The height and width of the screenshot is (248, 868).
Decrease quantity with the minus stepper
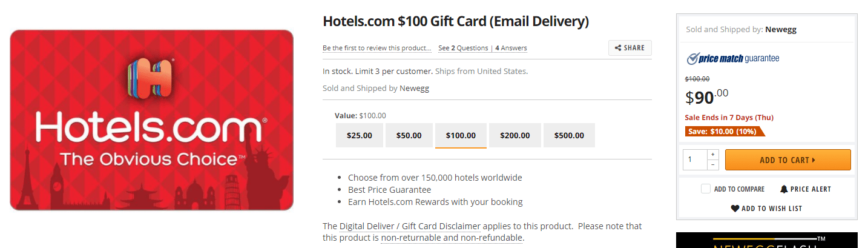pos(712,165)
